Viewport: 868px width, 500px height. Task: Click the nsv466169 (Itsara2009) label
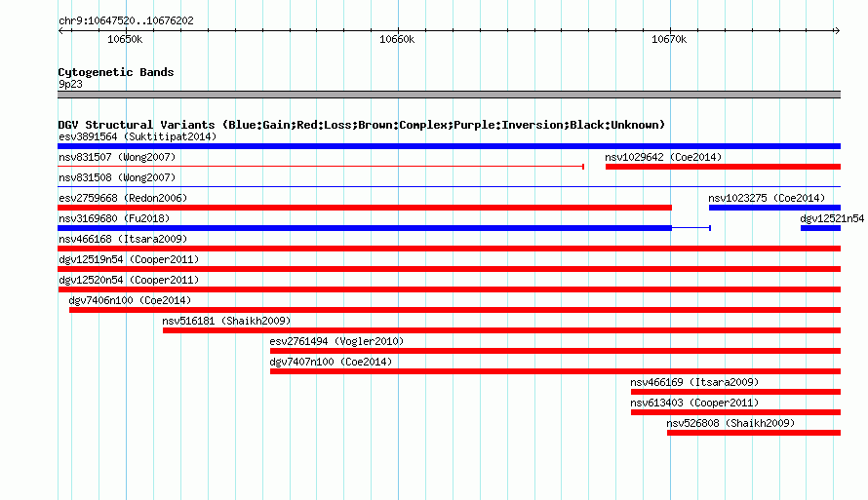click(694, 382)
